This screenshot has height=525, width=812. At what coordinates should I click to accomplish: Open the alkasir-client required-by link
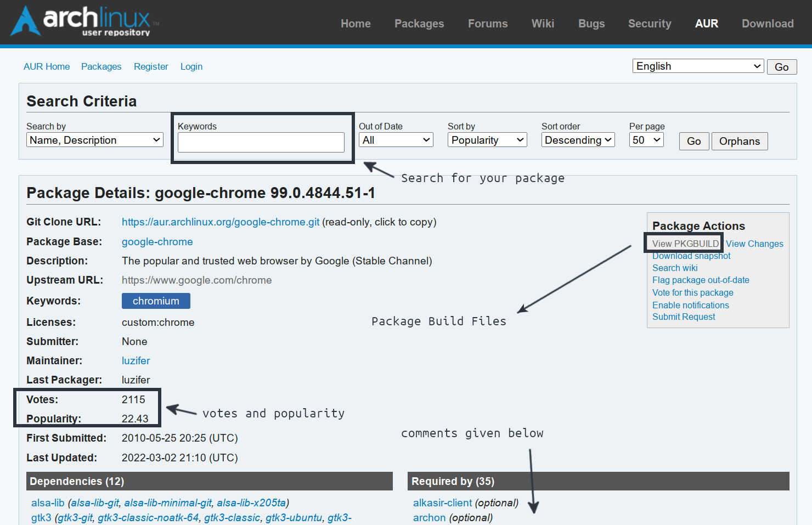click(x=442, y=503)
